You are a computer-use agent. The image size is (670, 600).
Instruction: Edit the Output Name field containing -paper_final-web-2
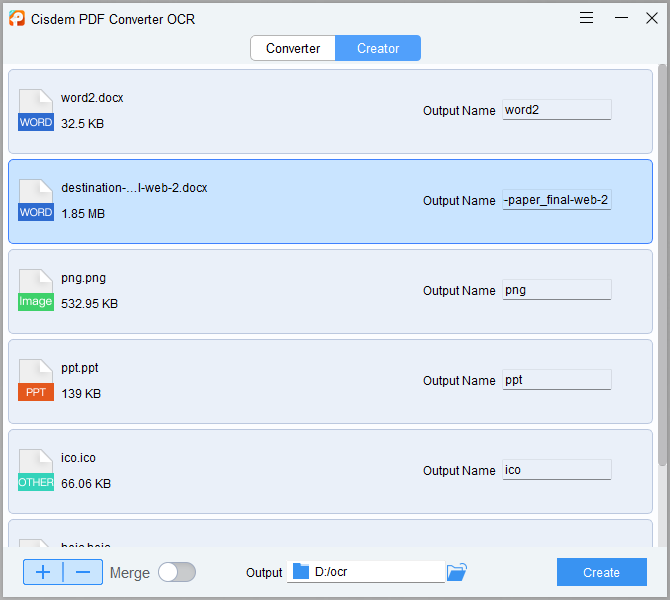(557, 200)
